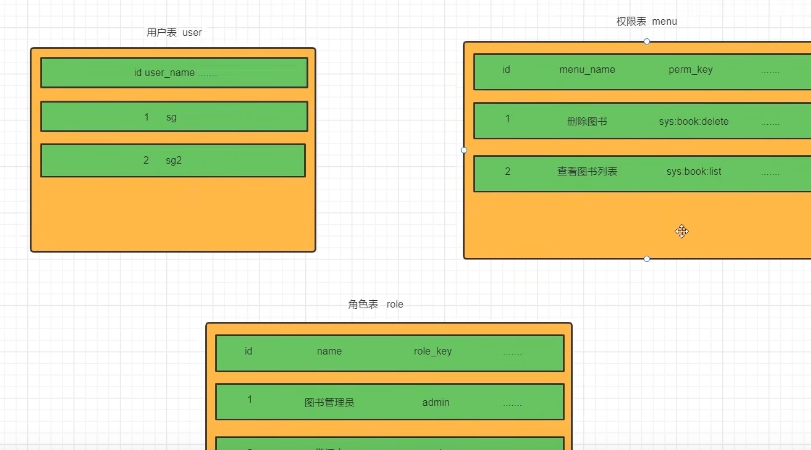Select the user row "2 sg2"
Image resolution: width=811 pixels, height=450 pixels.
coord(173,160)
